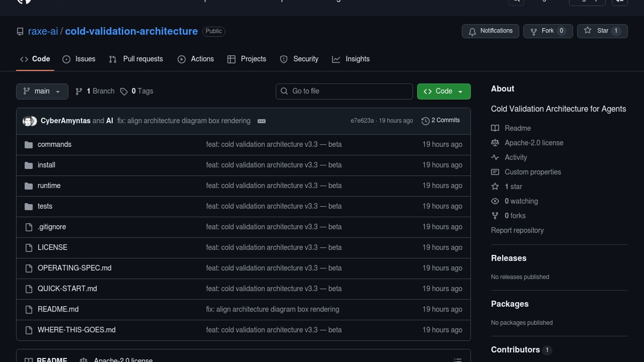
Task: Click the Go to file search field
Action: click(344, 91)
